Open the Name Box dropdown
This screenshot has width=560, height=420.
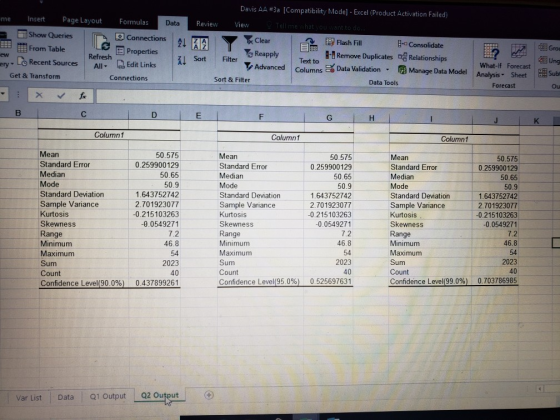[x=3, y=94]
